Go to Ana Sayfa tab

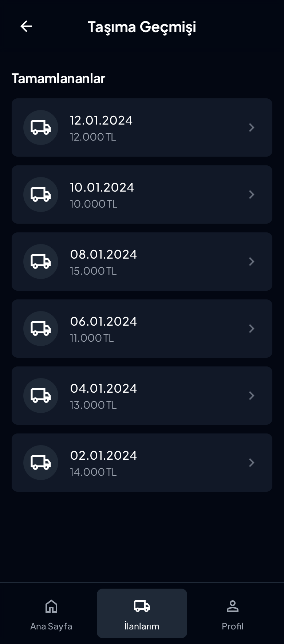point(51,613)
